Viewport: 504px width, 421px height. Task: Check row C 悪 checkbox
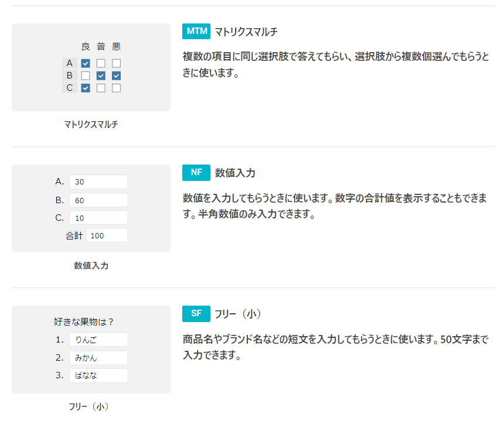point(117,88)
